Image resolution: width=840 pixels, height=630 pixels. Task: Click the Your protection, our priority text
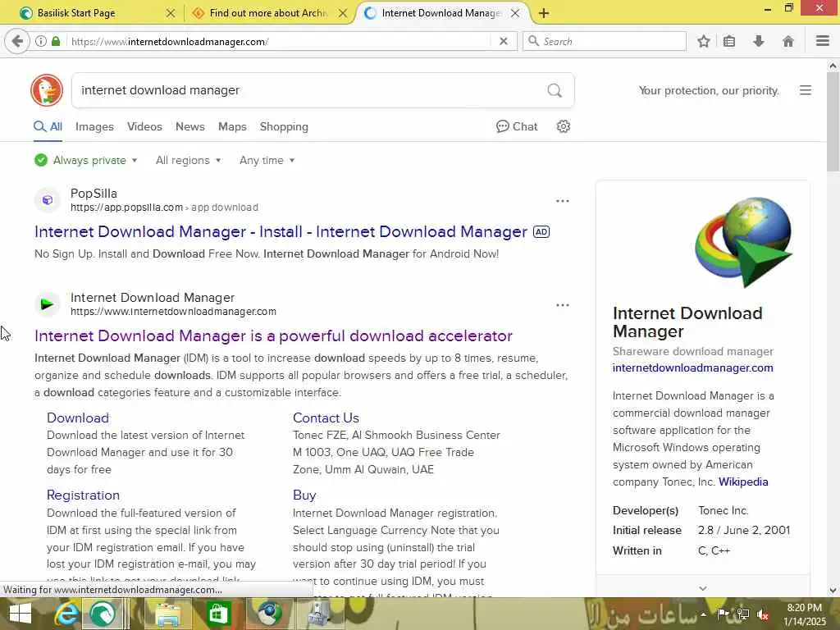coord(709,90)
